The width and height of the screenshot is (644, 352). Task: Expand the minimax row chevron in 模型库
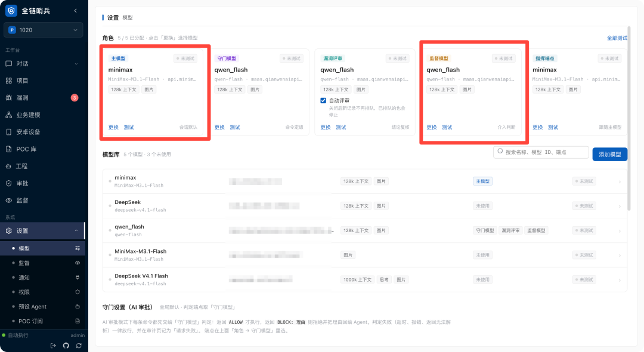click(620, 181)
